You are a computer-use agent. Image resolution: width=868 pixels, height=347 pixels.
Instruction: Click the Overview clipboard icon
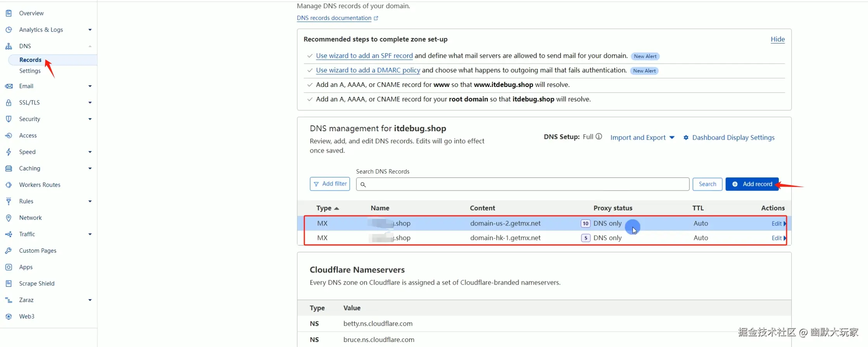tap(9, 13)
